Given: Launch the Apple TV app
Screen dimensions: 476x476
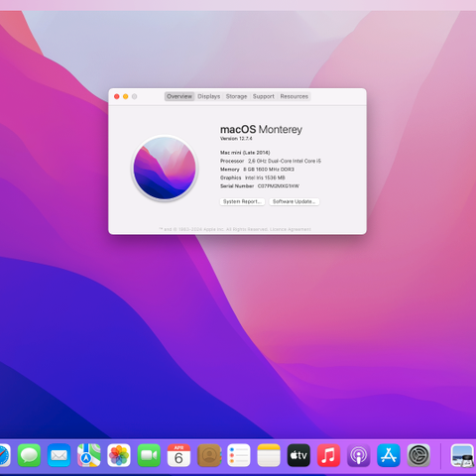Looking at the screenshot, I should (298, 455).
